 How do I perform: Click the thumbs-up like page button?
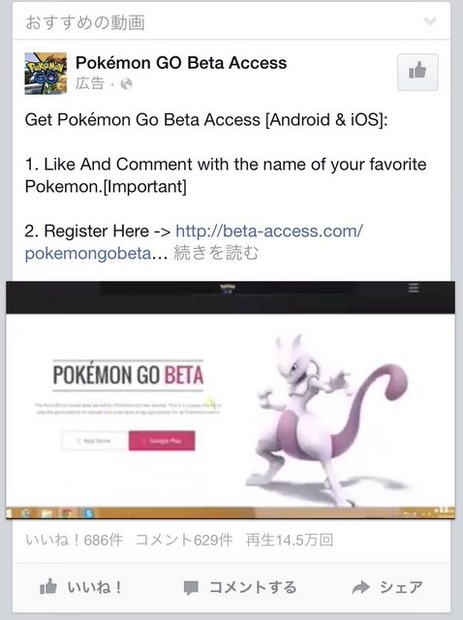coord(418,72)
